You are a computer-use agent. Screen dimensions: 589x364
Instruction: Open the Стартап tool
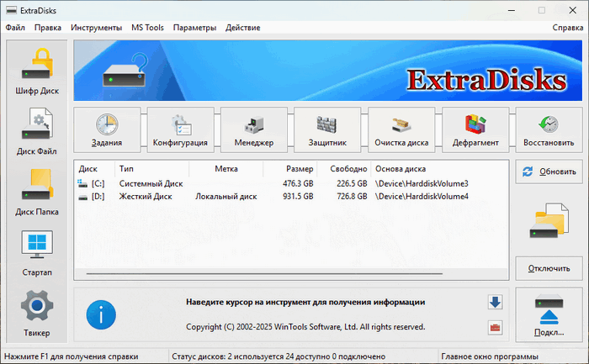(37, 252)
